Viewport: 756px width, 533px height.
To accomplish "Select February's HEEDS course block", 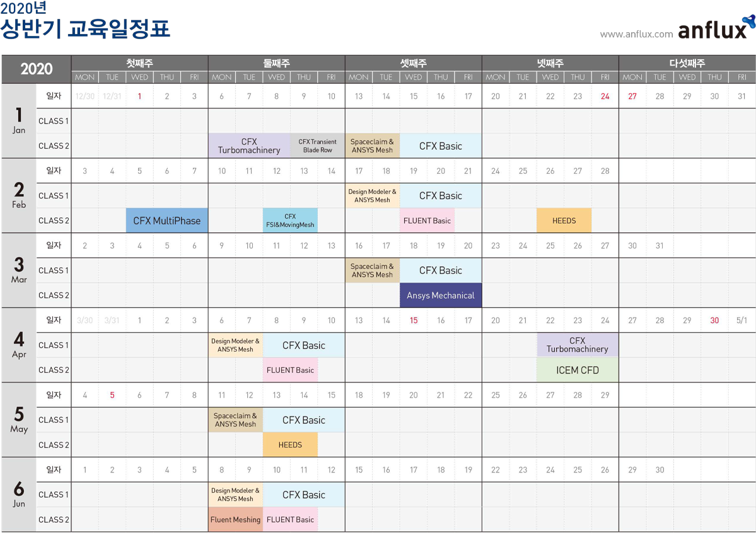I will click(564, 221).
